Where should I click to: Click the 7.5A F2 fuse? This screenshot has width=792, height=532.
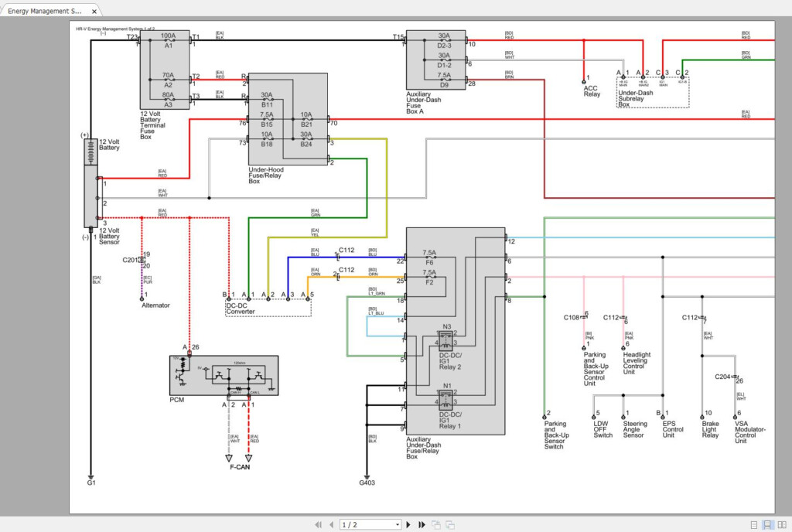click(x=429, y=277)
